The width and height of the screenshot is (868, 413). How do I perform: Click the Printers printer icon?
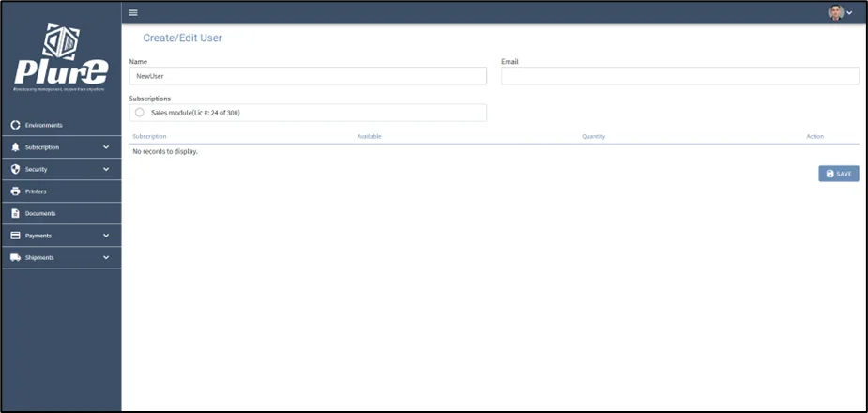coord(16,191)
